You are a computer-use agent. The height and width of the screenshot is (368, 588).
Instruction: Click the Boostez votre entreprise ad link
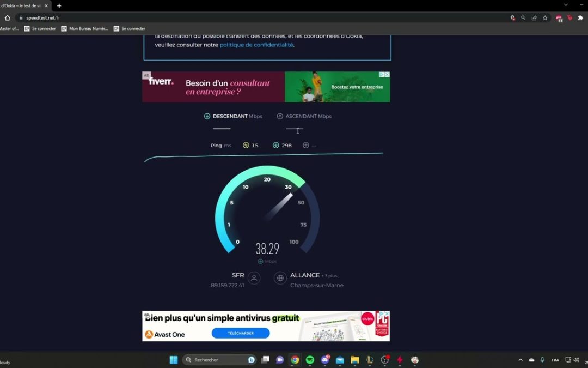click(x=357, y=87)
